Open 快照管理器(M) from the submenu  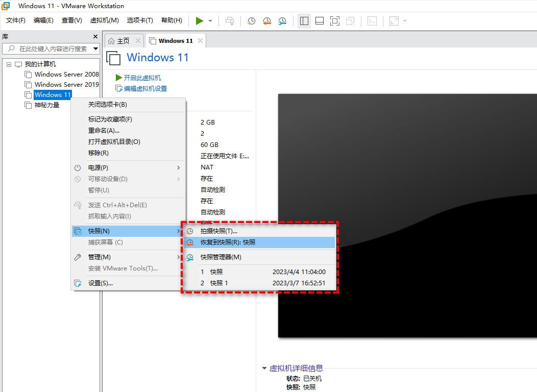click(259, 257)
